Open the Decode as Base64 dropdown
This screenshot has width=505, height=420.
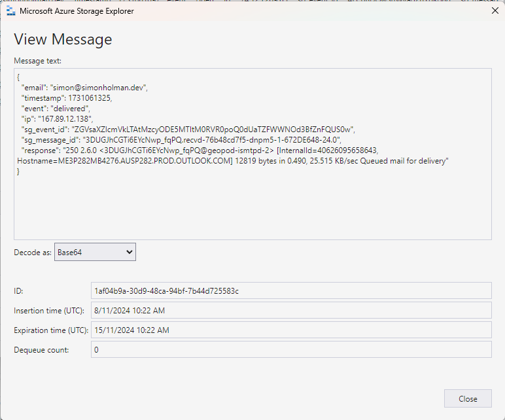pos(95,252)
